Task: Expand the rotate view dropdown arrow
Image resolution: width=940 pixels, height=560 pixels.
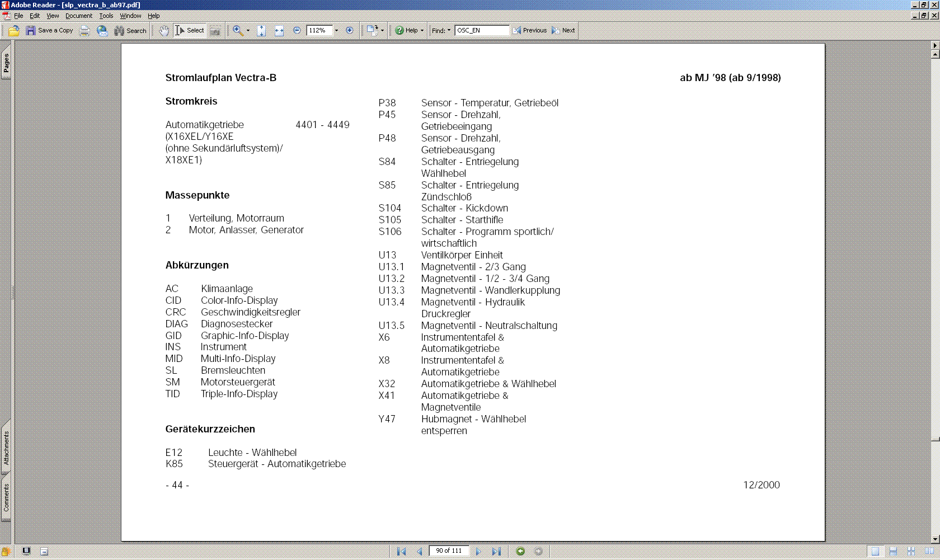Action: (383, 31)
